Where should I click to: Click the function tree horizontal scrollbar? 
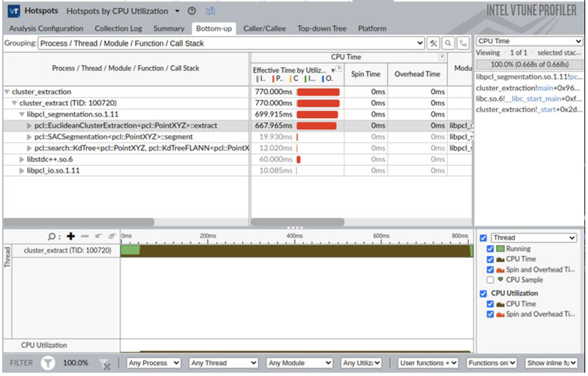coord(79,222)
